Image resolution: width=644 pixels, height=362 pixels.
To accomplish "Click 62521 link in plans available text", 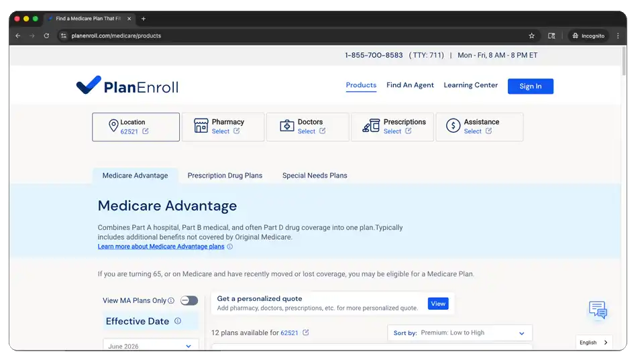I will [289, 333].
